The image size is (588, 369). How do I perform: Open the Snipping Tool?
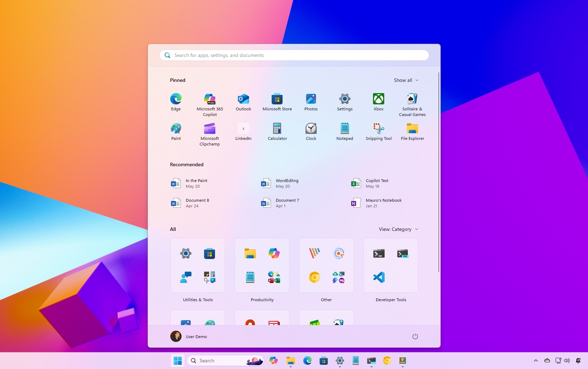pos(378,129)
